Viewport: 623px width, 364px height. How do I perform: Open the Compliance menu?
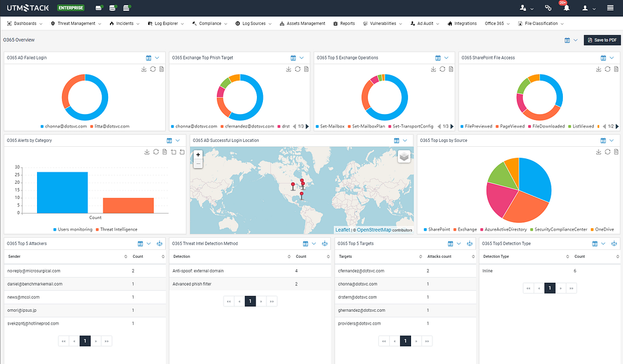pos(209,24)
